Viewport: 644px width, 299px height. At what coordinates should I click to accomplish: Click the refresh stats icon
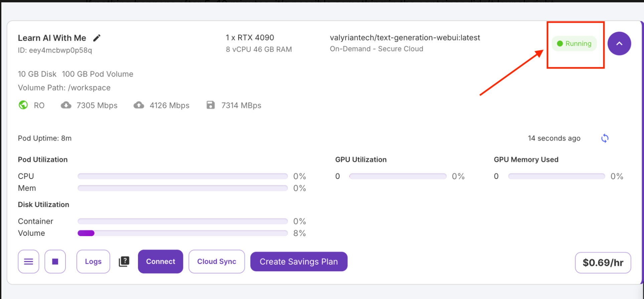(x=605, y=138)
